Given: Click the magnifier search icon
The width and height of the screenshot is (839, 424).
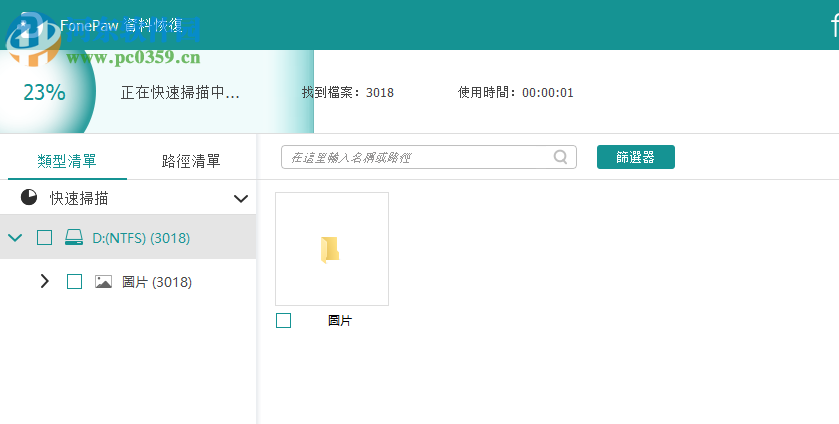Looking at the screenshot, I should click(560, 157).
